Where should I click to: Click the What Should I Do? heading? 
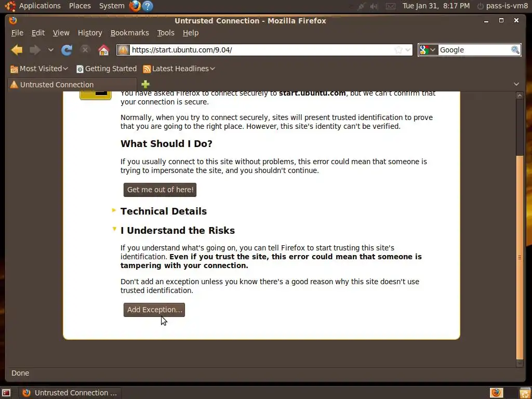click(166, 144)
